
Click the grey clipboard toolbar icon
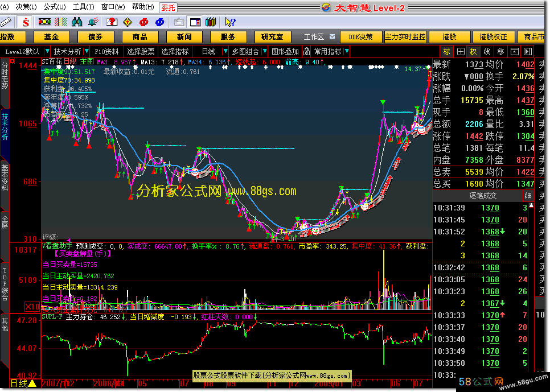[179, 22]
